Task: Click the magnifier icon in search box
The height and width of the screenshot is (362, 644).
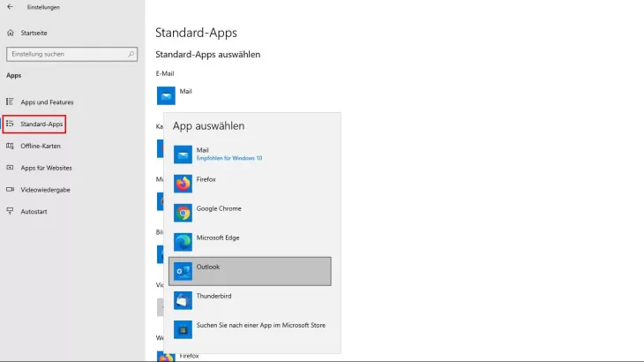Action: pyautogui.click(x=131, y=54)
